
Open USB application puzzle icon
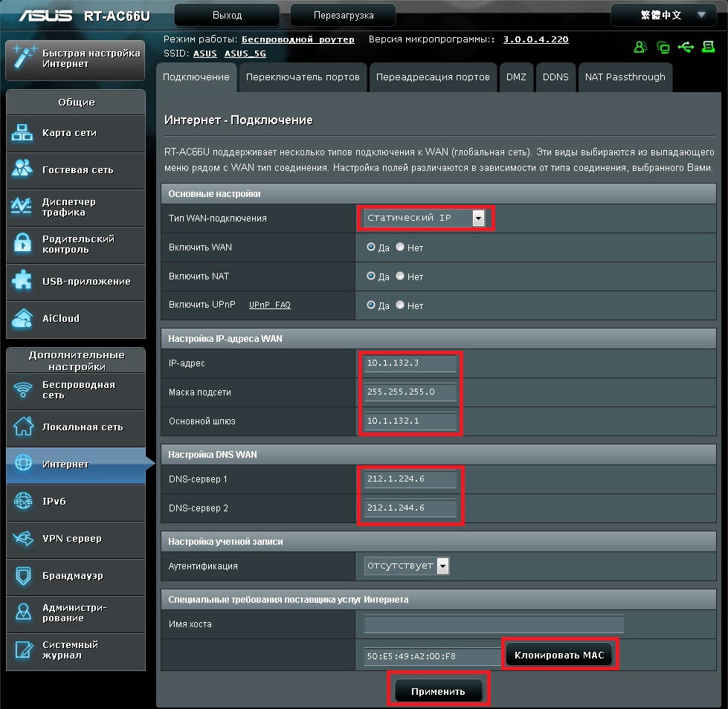tap(23, 281)
